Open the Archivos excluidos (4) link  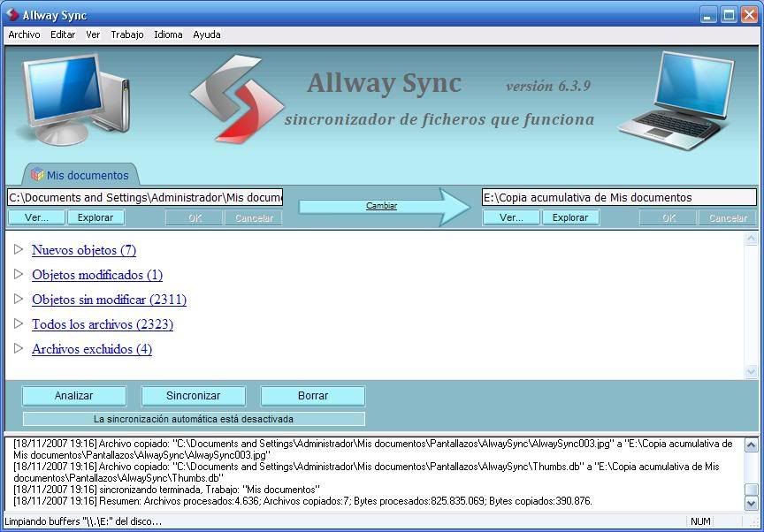(x=92, y=349)
